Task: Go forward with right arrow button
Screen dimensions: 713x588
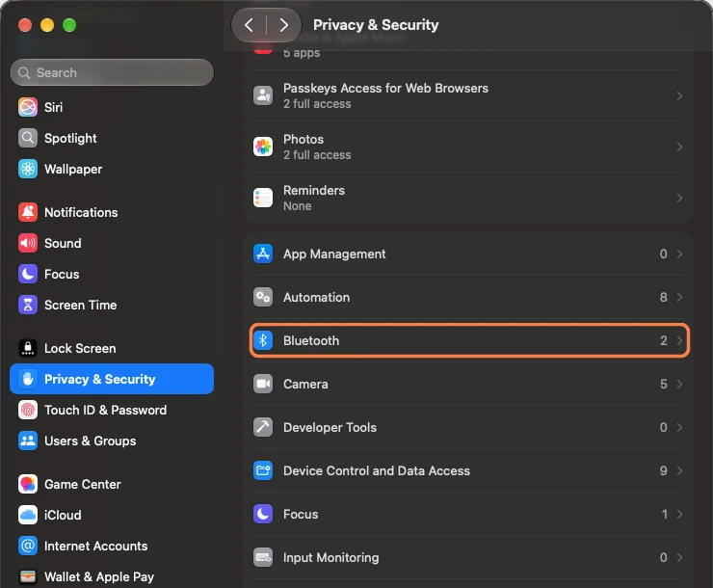Action: tap(283, 25)
